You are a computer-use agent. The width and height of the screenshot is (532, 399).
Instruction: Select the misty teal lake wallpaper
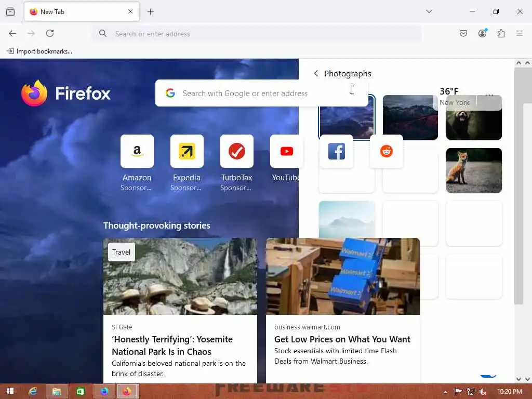(347, 220)
